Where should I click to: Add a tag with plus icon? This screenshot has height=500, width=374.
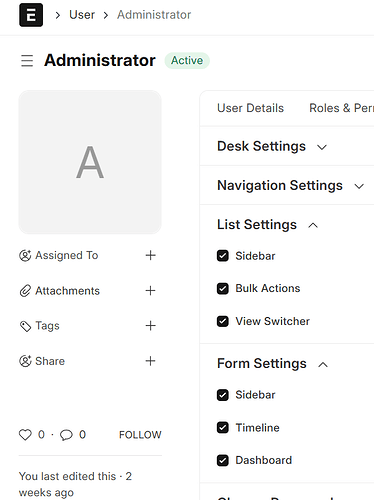[x=150, y=326]
